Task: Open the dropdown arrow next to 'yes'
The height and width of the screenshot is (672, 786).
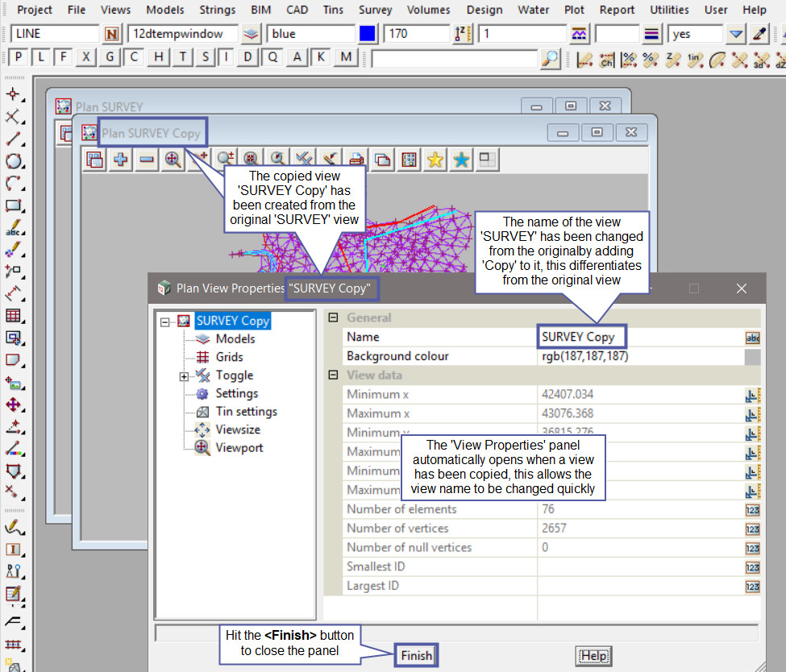Action: coord(735,34)
